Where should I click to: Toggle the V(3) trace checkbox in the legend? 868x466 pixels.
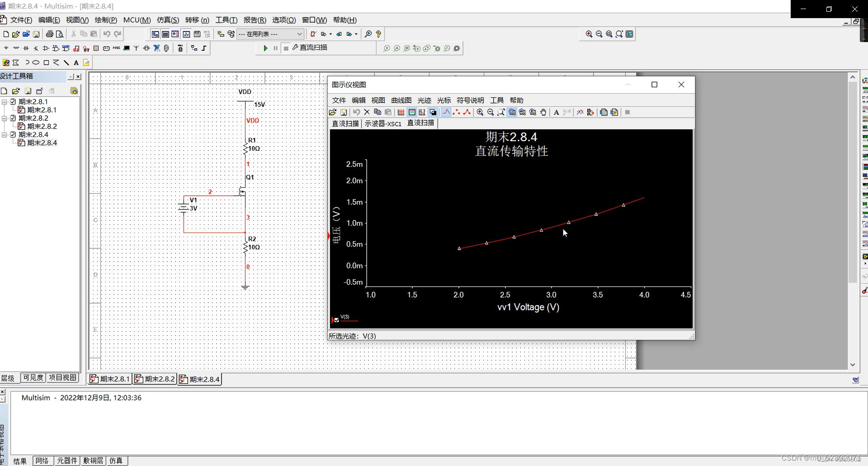336,320
